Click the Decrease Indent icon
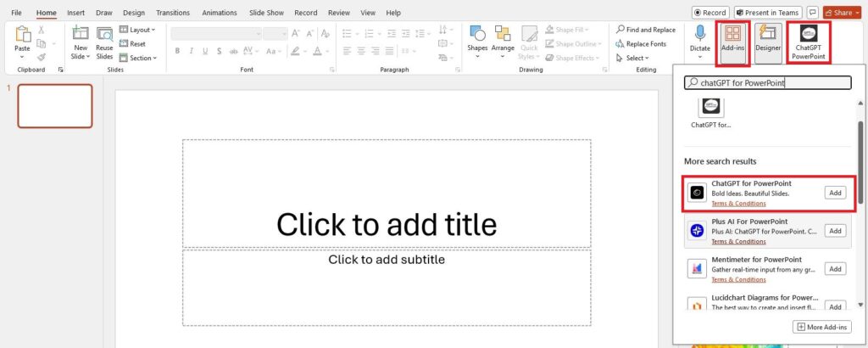868x348 pixels. [x=392, y=34]
